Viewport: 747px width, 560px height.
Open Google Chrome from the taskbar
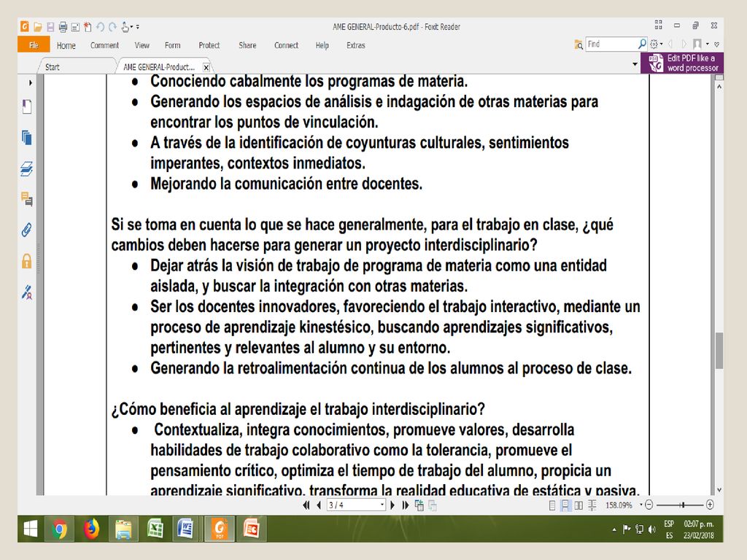(60, 529)
